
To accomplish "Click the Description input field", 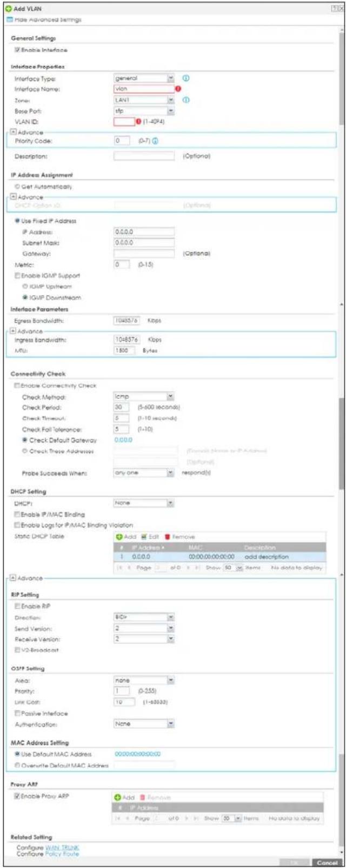I will pyautogui.click(x=144, y=156).
